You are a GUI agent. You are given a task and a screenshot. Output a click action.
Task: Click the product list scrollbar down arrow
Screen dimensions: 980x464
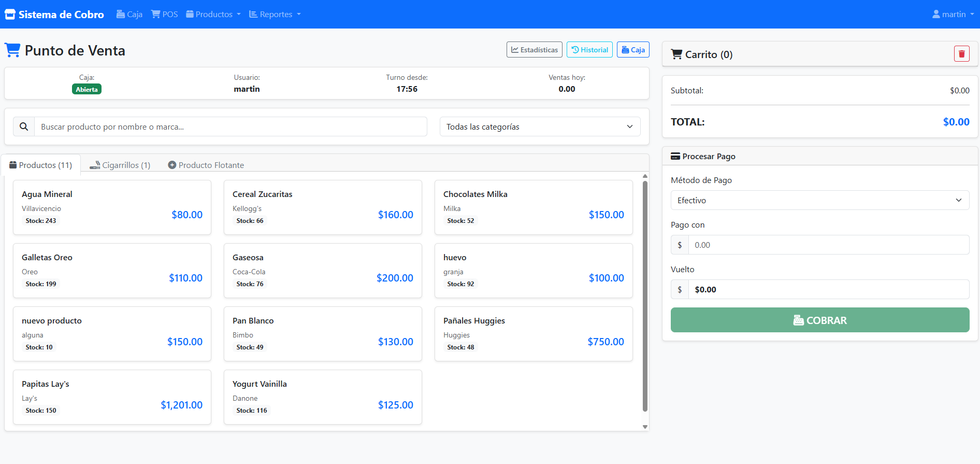[645, 427]
